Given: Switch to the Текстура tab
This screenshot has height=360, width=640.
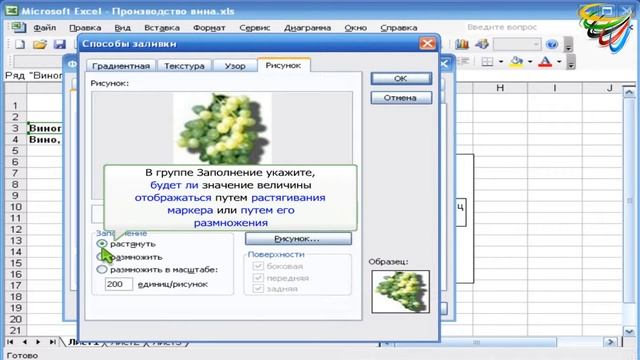Looking at the screenshot, I should click(x=184, y=66).
